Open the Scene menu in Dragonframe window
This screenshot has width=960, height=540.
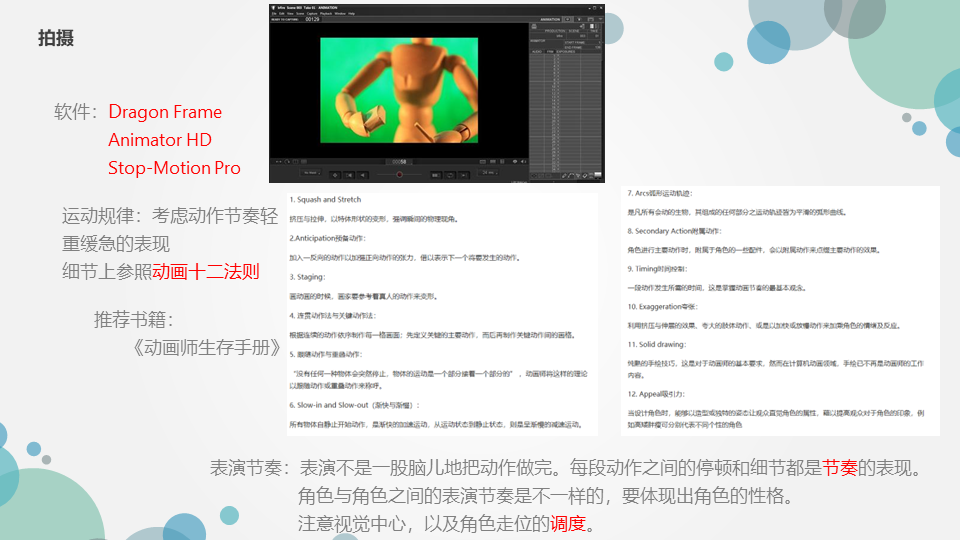click(x=300, y=13)
